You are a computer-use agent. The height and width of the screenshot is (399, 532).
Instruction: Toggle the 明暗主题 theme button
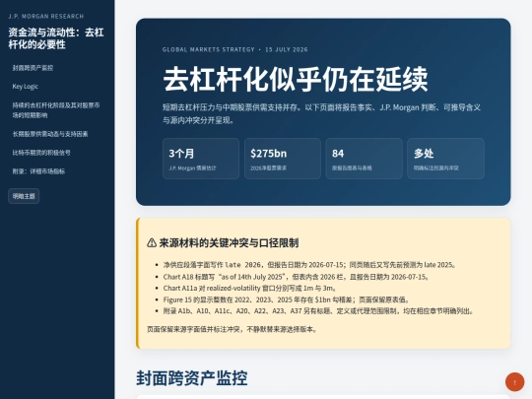pos(24,196)
